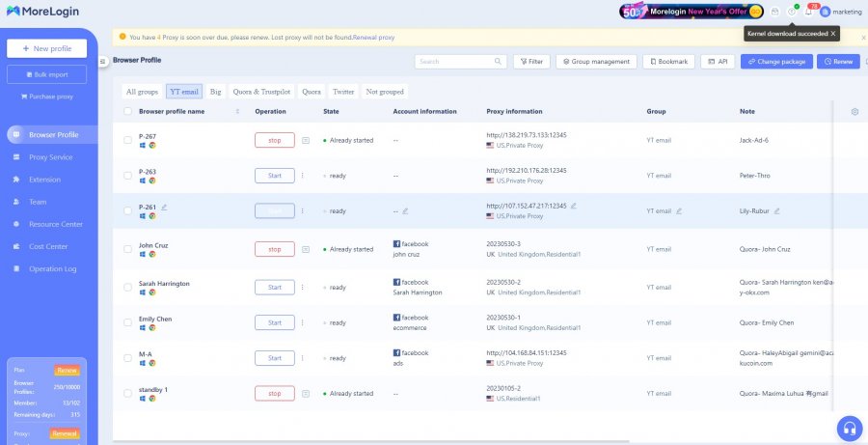
Task: Click facebook icon in John Cruz row
Action: click(x=396, y=244)
